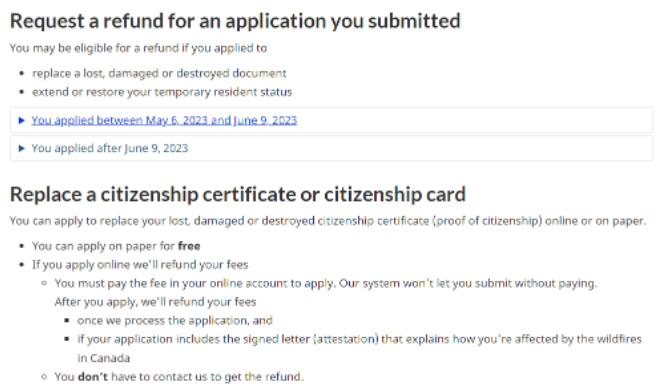Click the 'Request a refund' heading
Viewport: 668px width, 392px height.
[235, 21]
